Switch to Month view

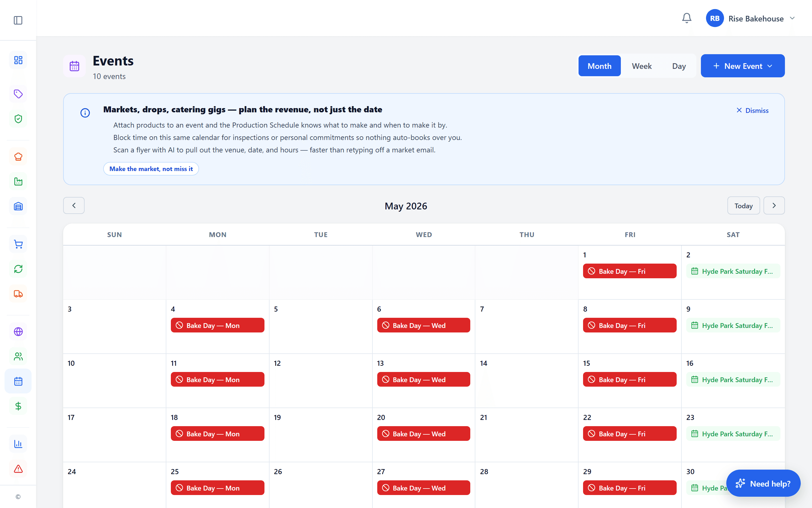point(599,66)
